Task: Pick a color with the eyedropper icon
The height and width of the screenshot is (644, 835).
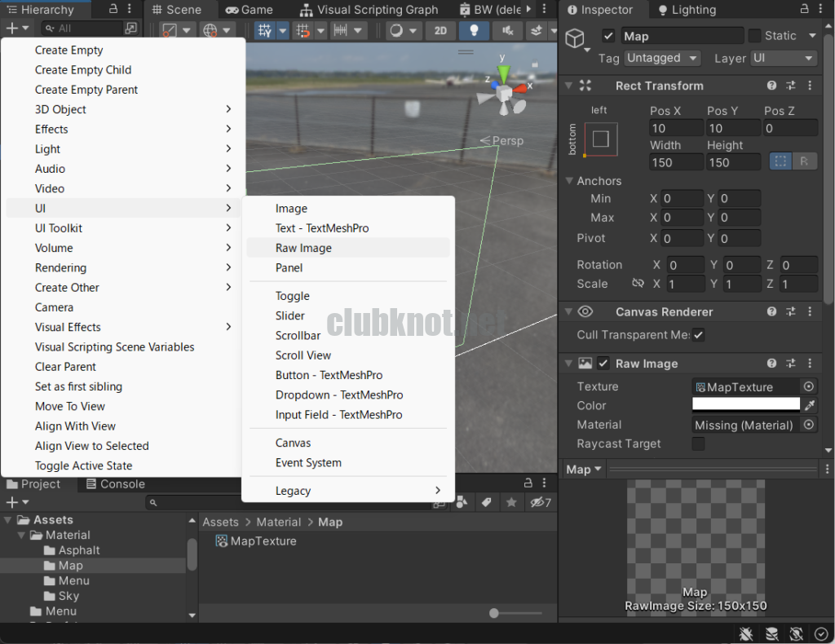Action: 810,405
